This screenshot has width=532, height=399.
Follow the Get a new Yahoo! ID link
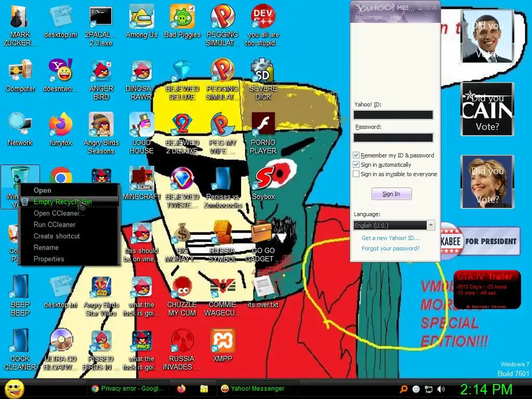pyautogui.click(x=391, y=238)
